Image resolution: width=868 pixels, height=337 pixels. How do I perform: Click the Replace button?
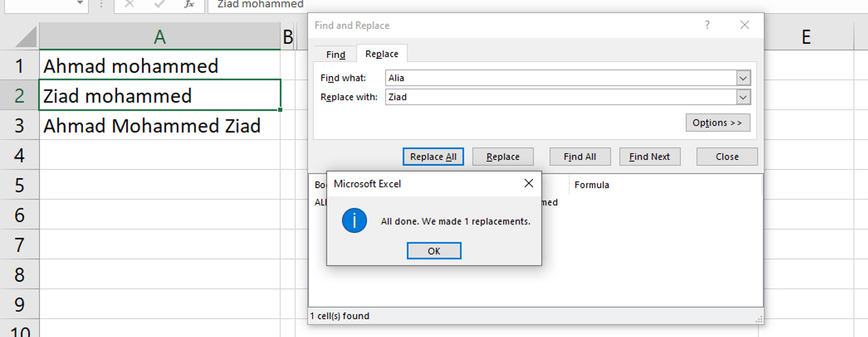(x=503, y=157)
